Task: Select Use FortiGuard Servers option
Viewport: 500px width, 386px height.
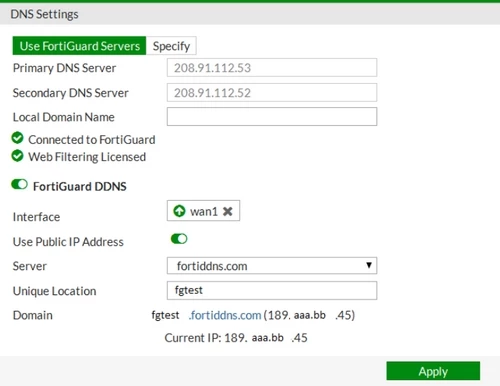Action: pyautogui.click(x=79, y=46)
